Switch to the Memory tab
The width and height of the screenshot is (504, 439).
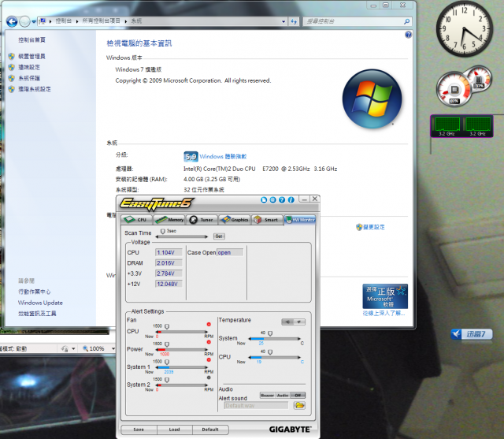click(169, 220)
